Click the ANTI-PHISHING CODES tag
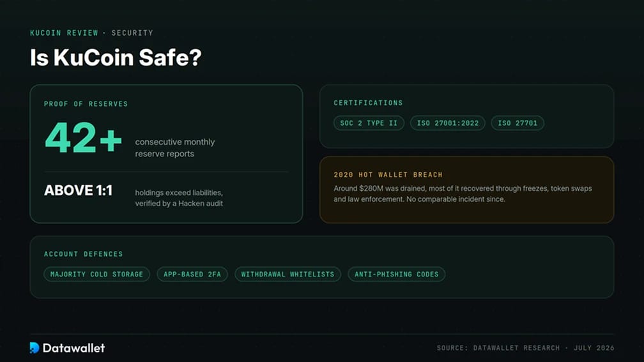 (x=397, y=274)
